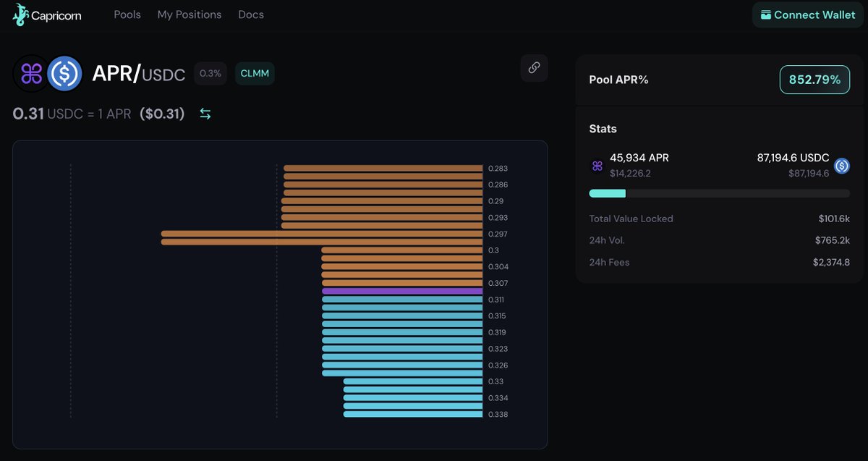
Task: Click the 'Pool APR%' heading
Action: click(x=619, y=80)
